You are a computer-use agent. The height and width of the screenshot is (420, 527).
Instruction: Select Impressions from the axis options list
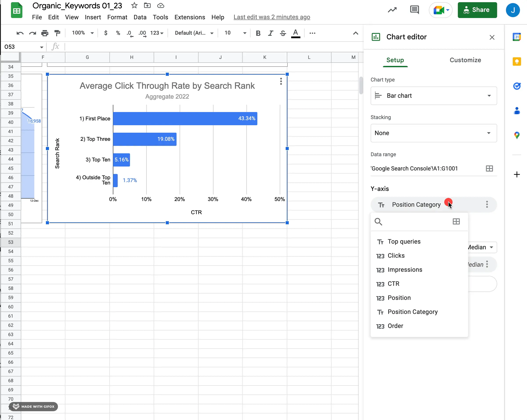tap(404, 269)
